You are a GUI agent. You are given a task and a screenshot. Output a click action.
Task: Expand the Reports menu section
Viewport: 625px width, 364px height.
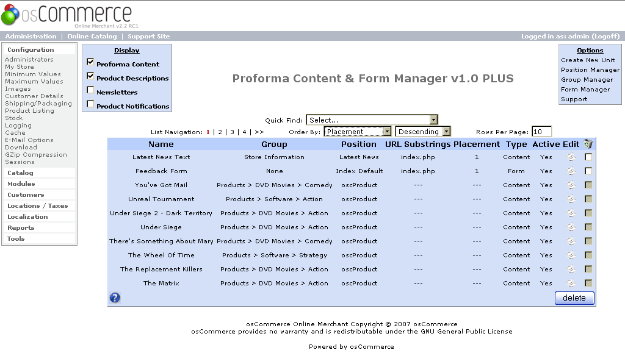21,228
